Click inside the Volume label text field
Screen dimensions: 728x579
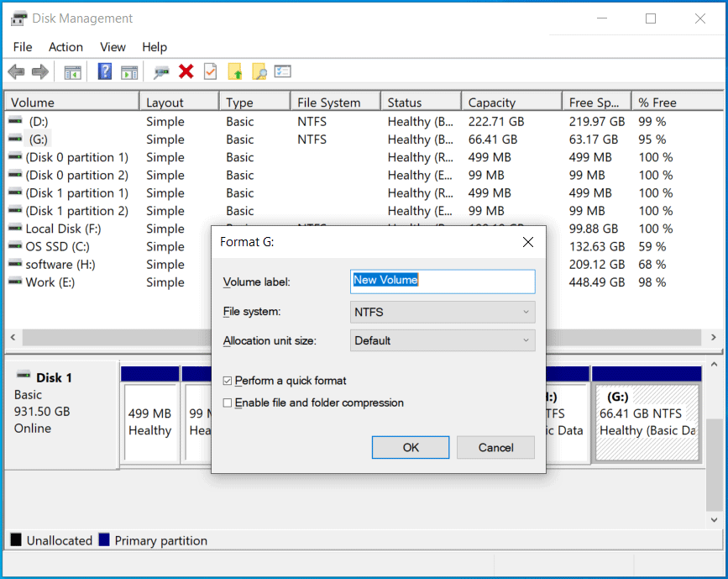(443, 282)
